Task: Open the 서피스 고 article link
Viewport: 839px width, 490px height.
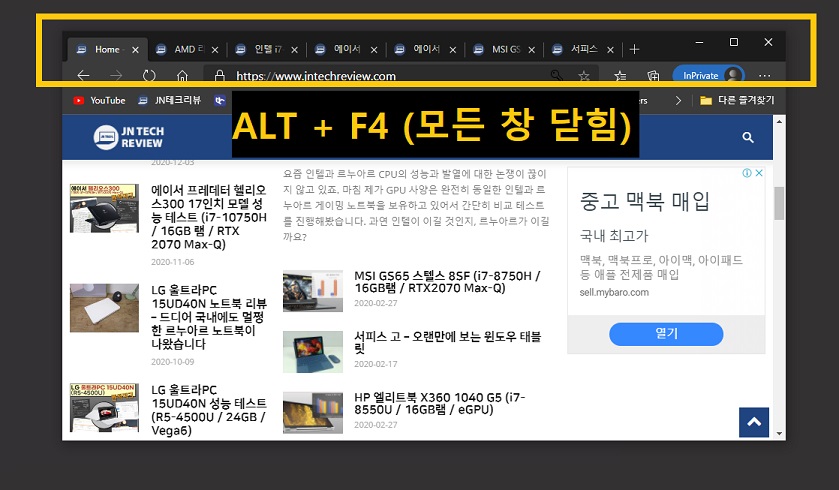Action: [x=447, y=342]
